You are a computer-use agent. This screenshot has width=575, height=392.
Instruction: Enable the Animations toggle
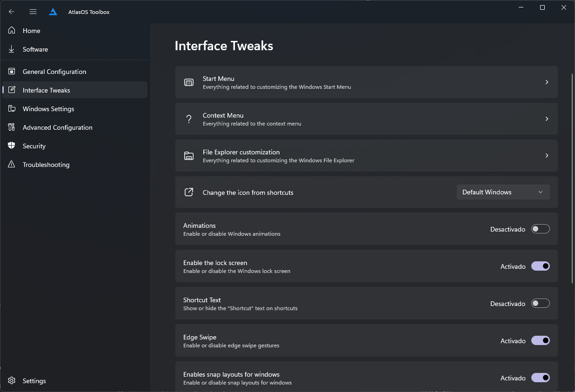[540, 229]
